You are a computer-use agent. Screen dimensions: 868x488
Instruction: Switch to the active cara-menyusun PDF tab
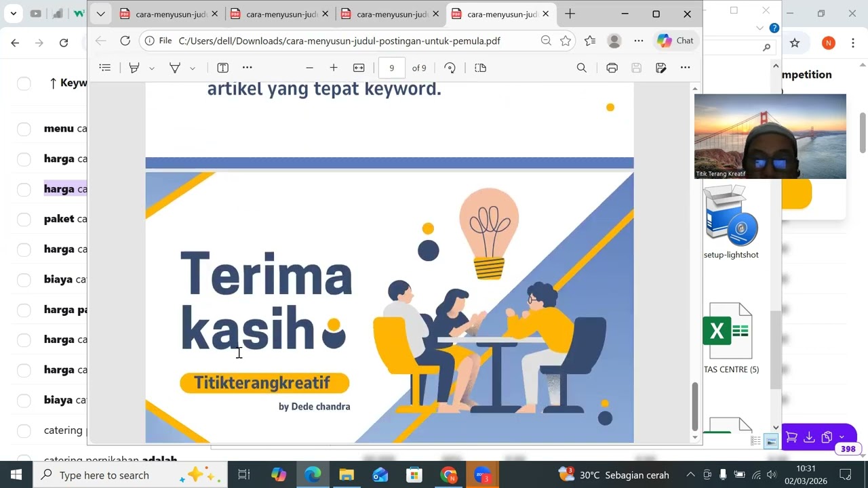tap(502, 14)
